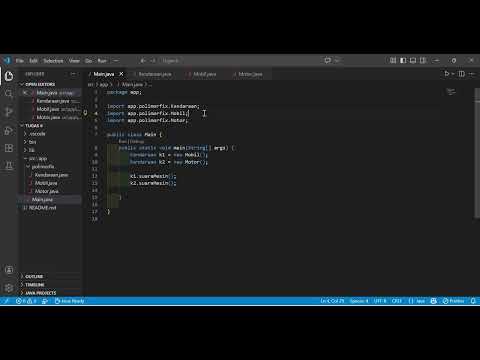The width and height of the screenshot is (480, 360).
Task: Click the Ln, Col cursor position indicator
Action: click(x=332, y=301)
